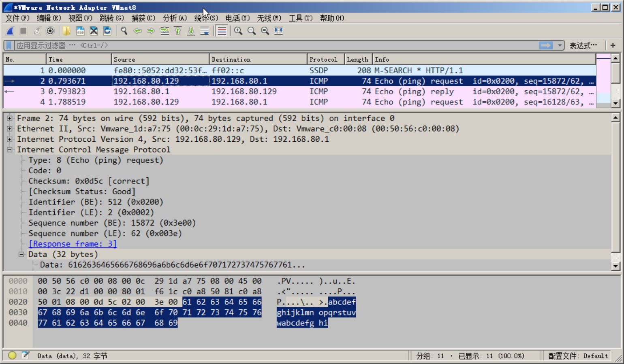Sort packets by the Source column
This screenshot has height=364, width=624.
160,59
